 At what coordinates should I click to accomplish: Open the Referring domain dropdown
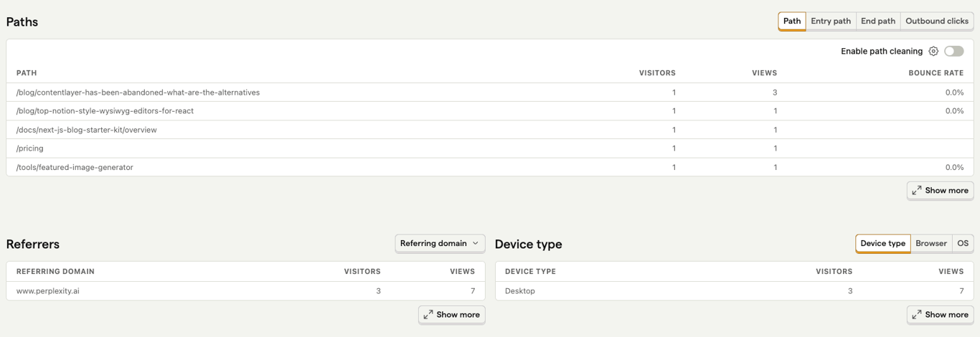[x=440, y=243]
